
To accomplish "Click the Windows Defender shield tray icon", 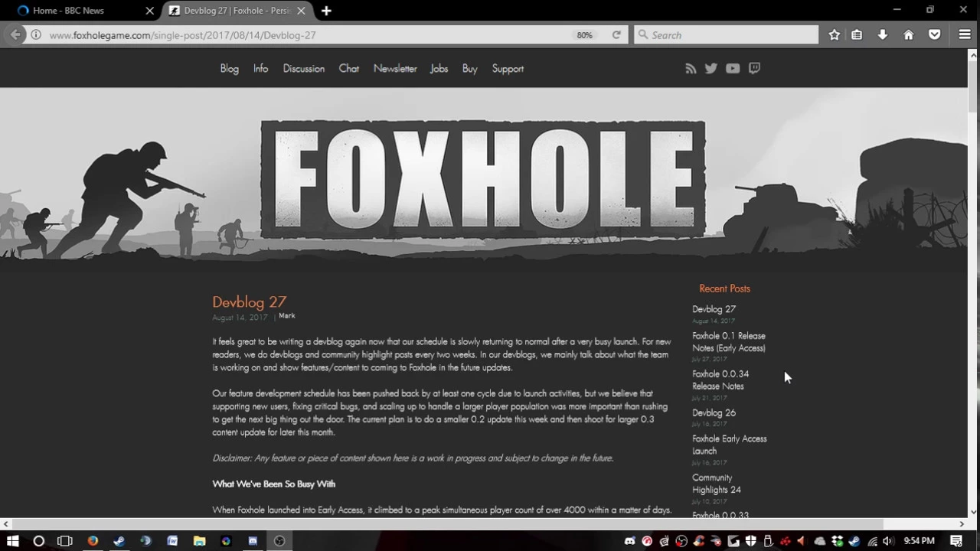I will click(750, 541).
